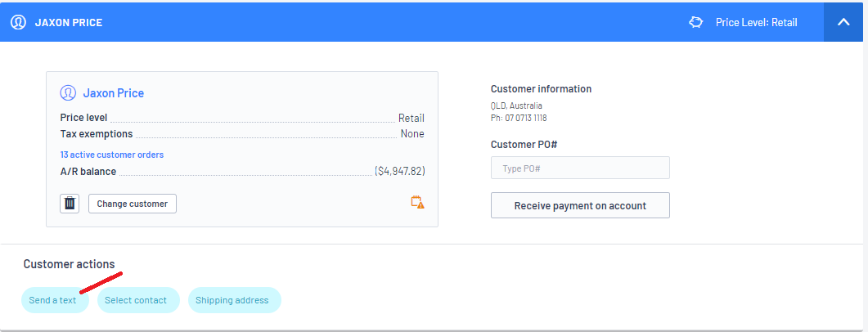Screen dimensions: 868x332
Task: Click the customer profile icon in blue header
Action: [x=18, y=22]
